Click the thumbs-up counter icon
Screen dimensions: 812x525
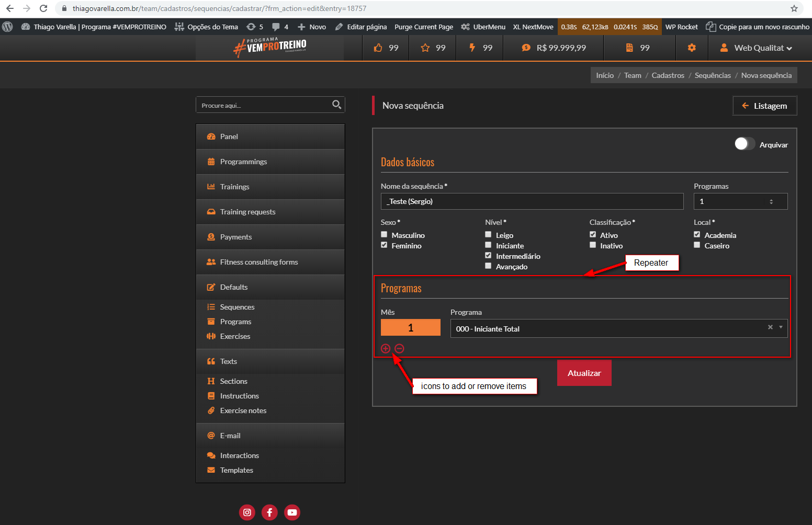click(x=378, y=48)
